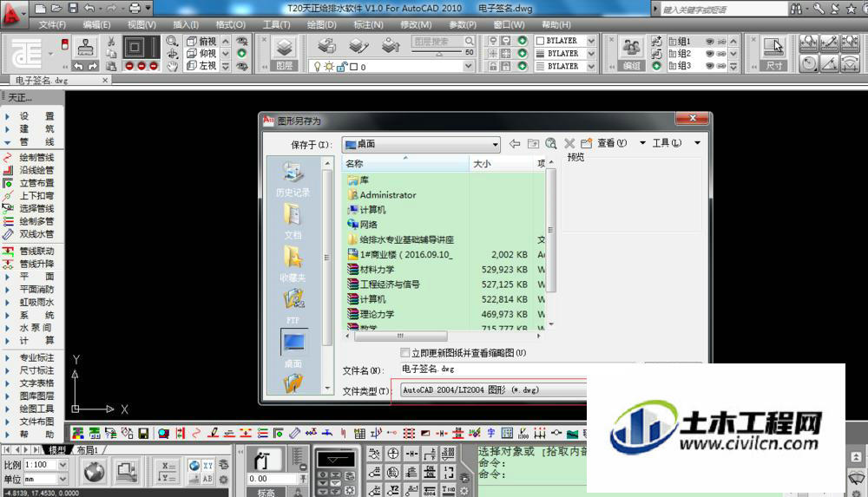Toggle visibility eye for 组3
Image resolution: width=868 pixels, height=497 pixels.
[710, 66]
